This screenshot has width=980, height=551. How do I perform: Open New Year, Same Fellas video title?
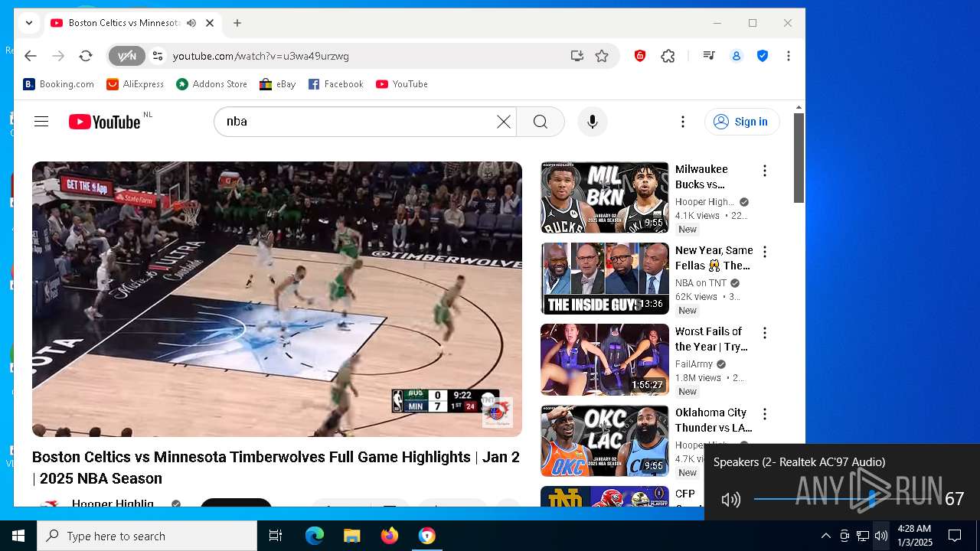(x=714, y=258)
